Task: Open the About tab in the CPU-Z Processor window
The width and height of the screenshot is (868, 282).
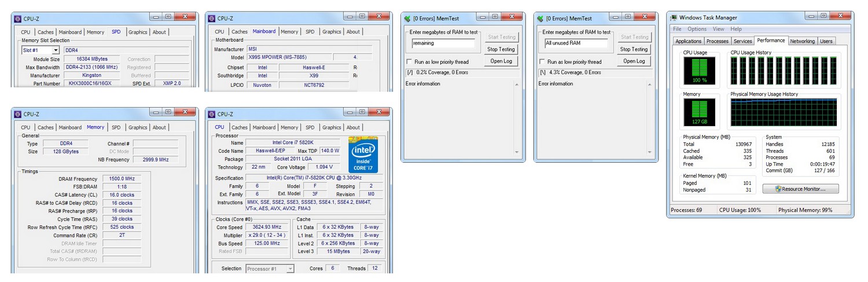Action: (353, 128)
